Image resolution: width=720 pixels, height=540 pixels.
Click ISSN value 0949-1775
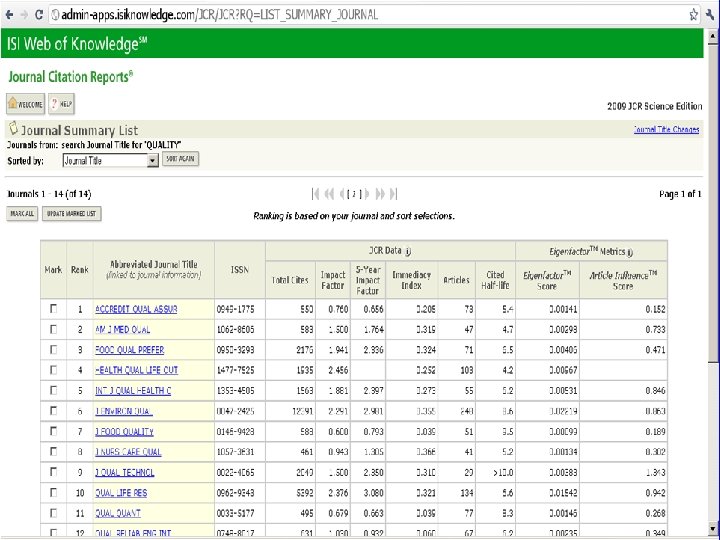tap(235, 309)
